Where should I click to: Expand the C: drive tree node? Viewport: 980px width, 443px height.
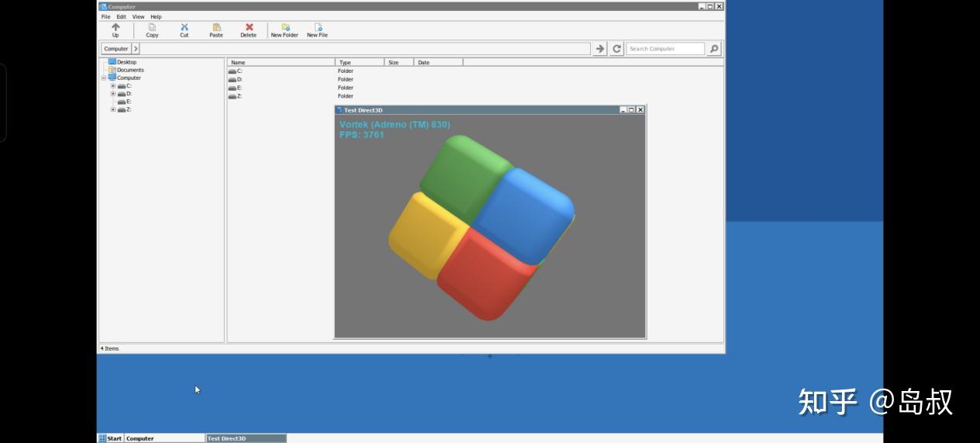coord(113,86)
